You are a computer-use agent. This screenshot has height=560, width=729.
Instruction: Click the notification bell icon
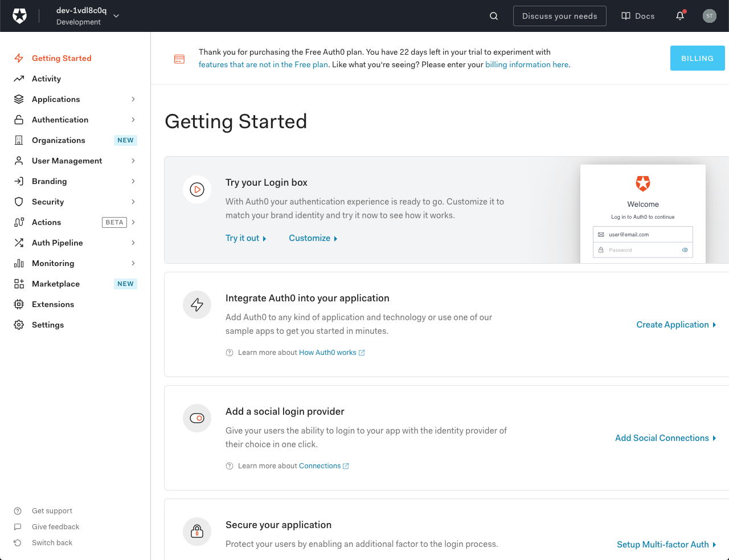[x=680, y=16]
